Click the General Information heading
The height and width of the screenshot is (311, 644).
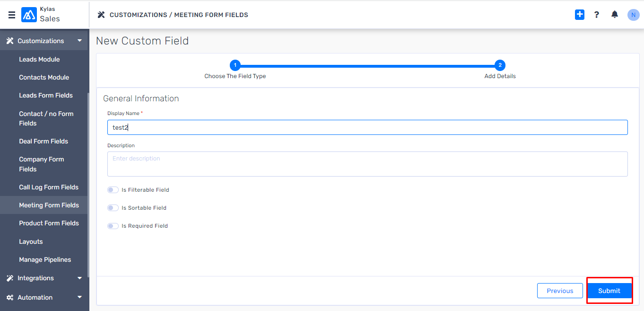pyautogui.click(x=141, y=98)
